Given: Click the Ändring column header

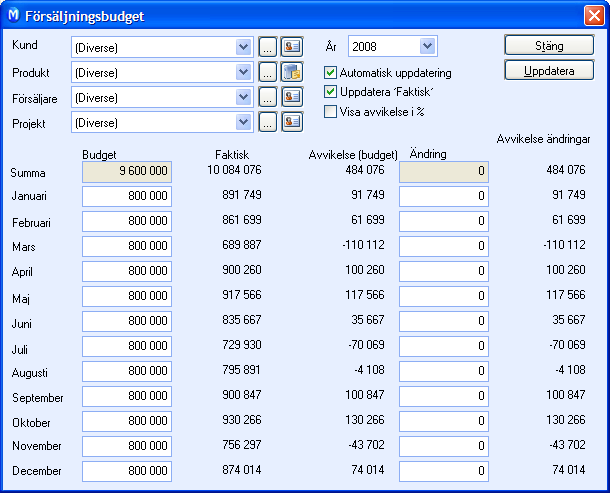Looking at the screenshot, I should pos(428,154).
